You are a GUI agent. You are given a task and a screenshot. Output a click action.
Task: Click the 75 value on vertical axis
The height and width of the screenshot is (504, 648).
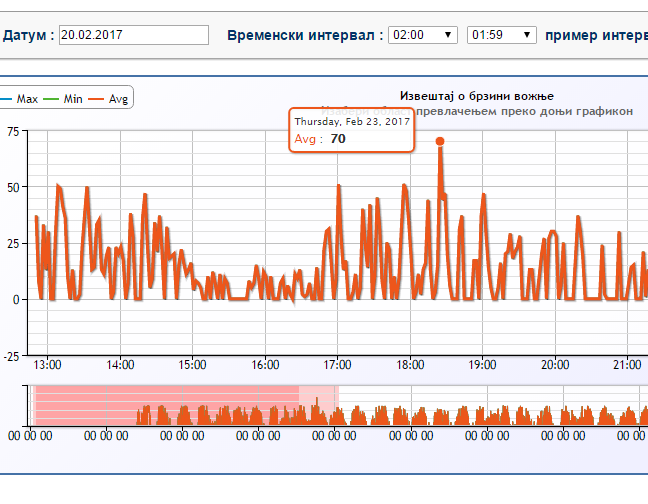(x=12, y=131)
